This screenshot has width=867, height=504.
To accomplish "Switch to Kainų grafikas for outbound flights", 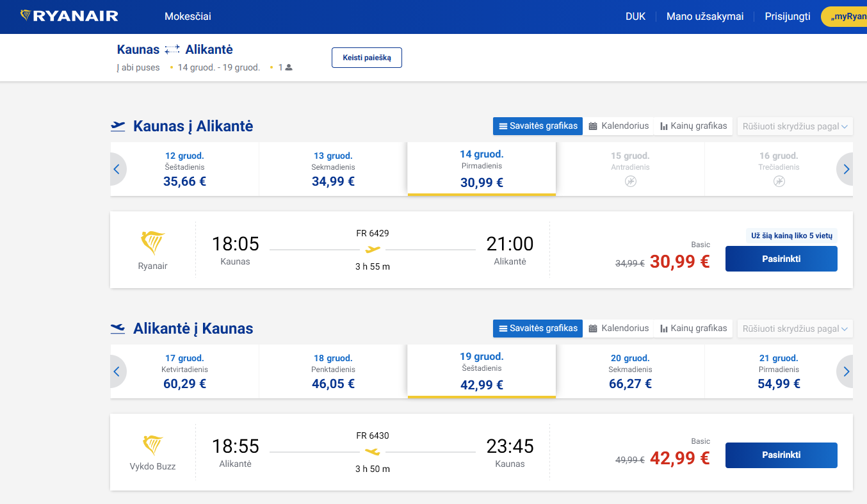I will pyautogui.click(x=693, y=126).
